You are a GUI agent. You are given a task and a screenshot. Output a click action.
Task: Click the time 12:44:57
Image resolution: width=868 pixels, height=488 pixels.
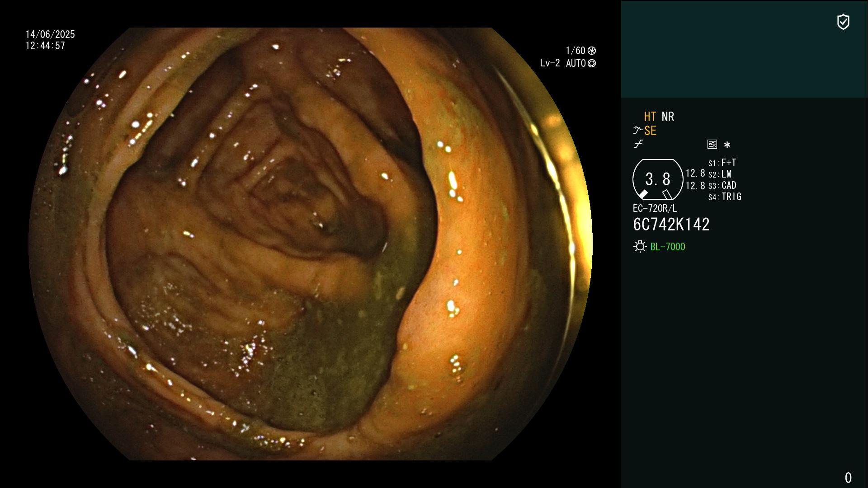point(45,46)
